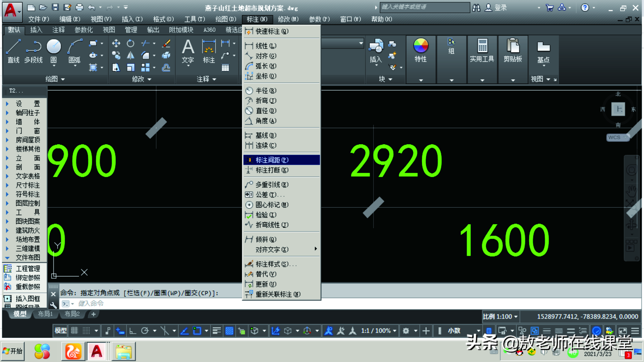644x362 pixels.
Task: Choose 标注间距 from the dimension menu
Action: click(x=272, y=160)
